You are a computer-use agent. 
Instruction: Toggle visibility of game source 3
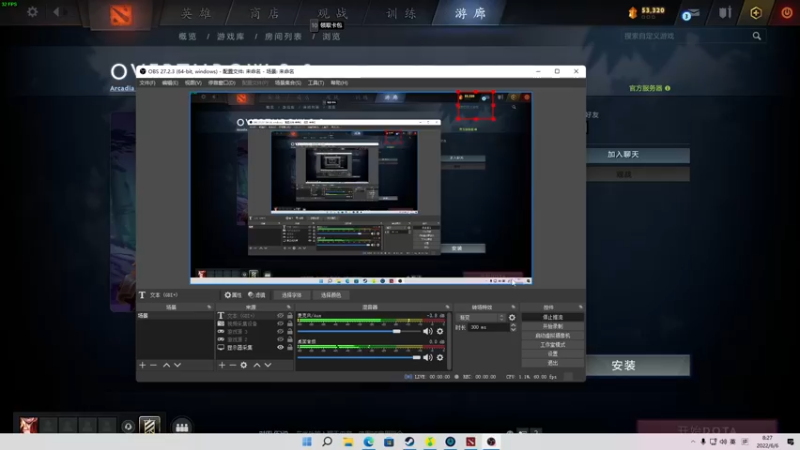click(280, 332)
